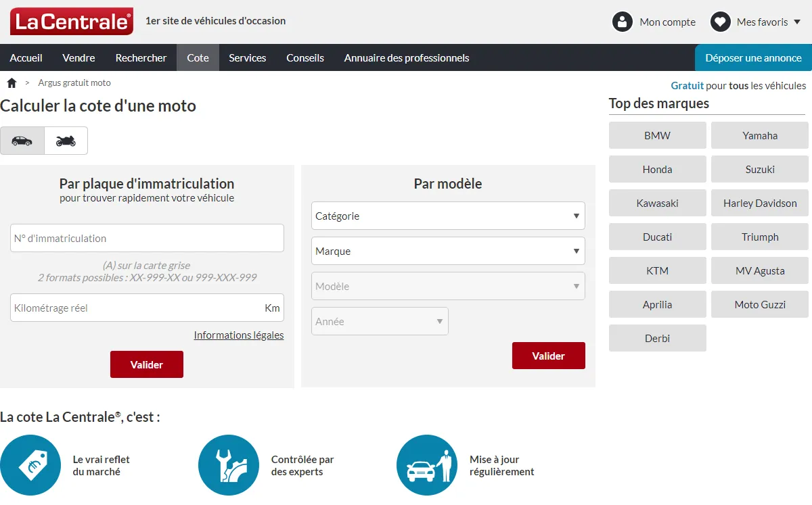Click Mon compte text link

pos(668,22)
